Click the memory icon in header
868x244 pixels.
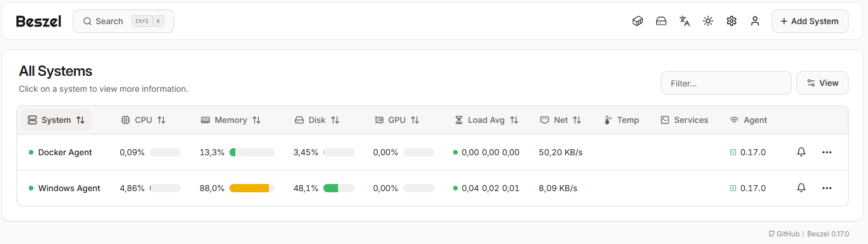click(205, 120)
